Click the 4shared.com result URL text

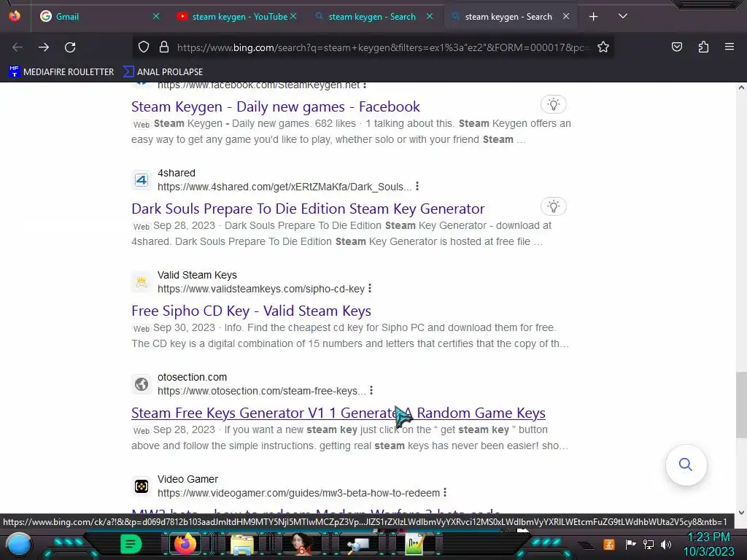coord(285,187)
